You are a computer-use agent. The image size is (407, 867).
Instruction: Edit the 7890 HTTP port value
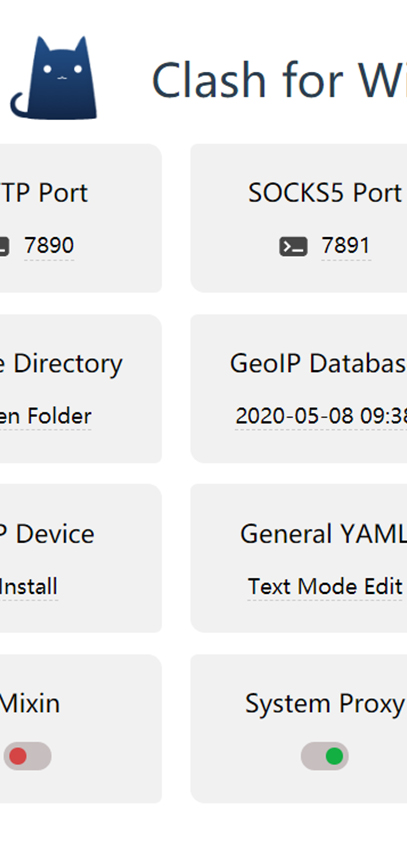(x=49, y=246)
